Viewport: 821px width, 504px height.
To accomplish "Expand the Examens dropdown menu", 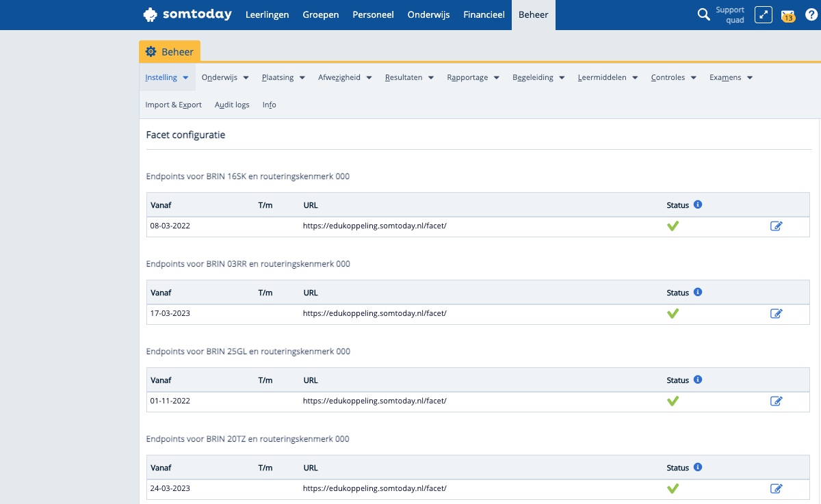I will click(x=731, y=78).
